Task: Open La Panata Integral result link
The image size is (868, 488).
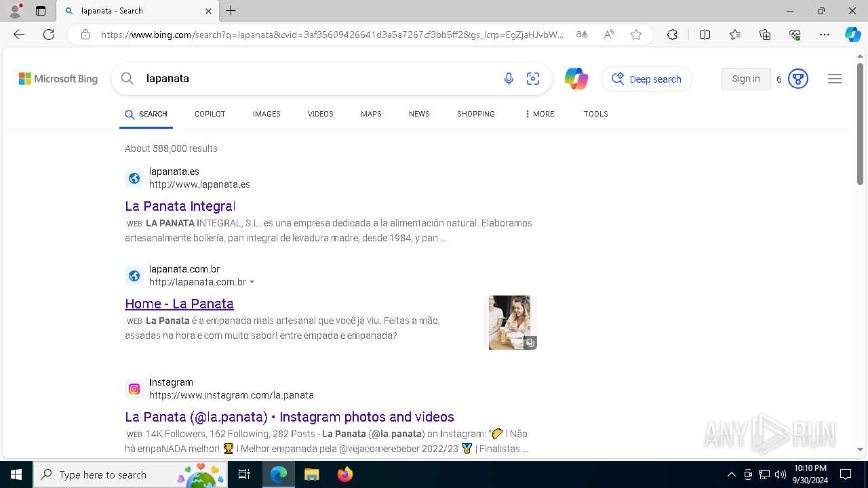Action: pyautogui.click(x=180, y=206)
